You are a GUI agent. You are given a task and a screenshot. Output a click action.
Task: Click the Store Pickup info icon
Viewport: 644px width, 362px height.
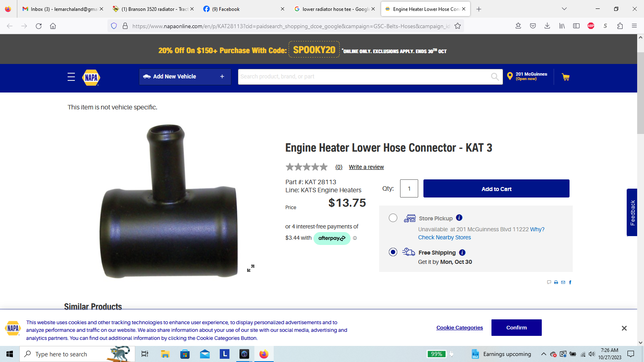459,218
